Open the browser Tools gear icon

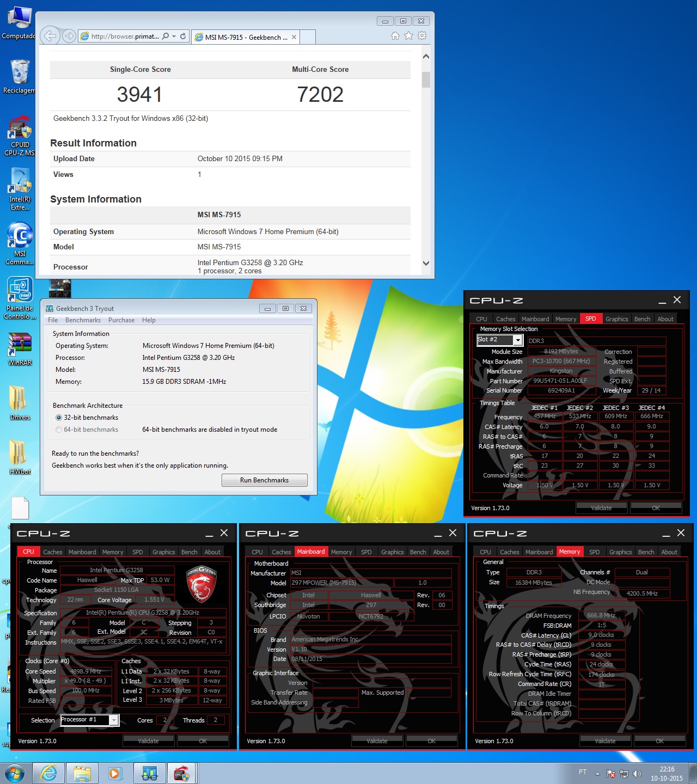point(422,36)
